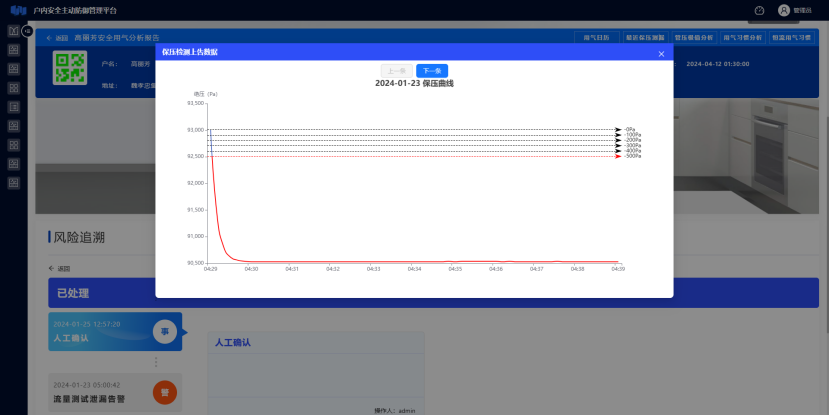This screenshot has height=415, width=829.
Task: Click the 下一条 button in the dialog
Action: (x=432, y=71)
